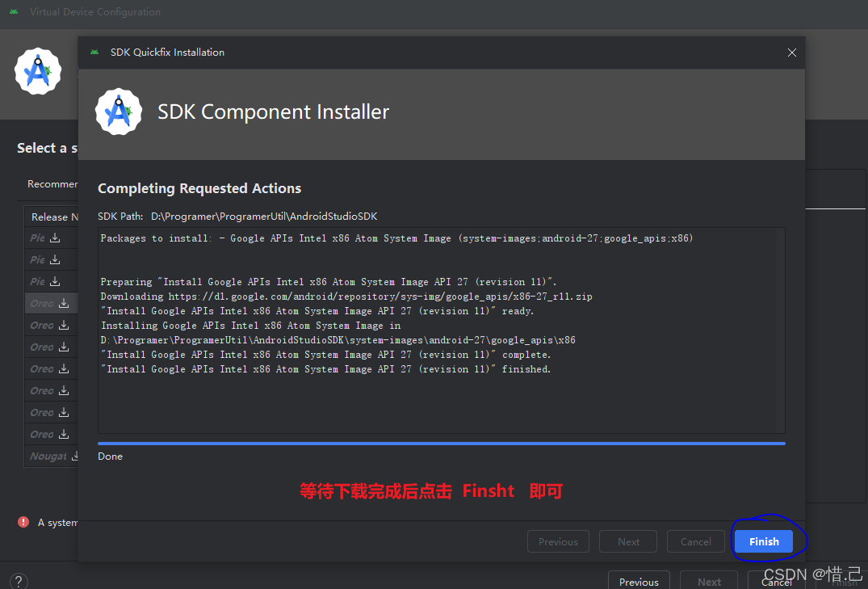
Task: Download the highlighted Oreo system image
Action: [x=64, y=303]
